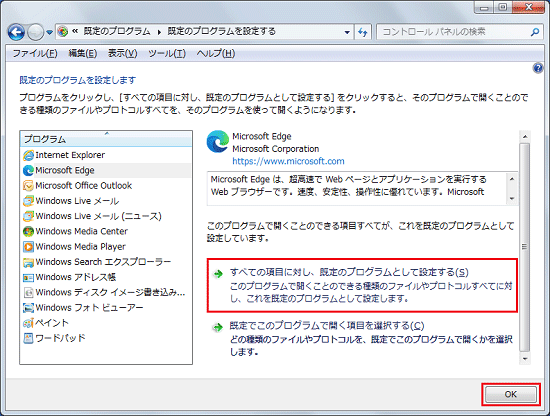Click the large Microsoft Edge logo
This screenshot has width=550, height=416.
217,142
